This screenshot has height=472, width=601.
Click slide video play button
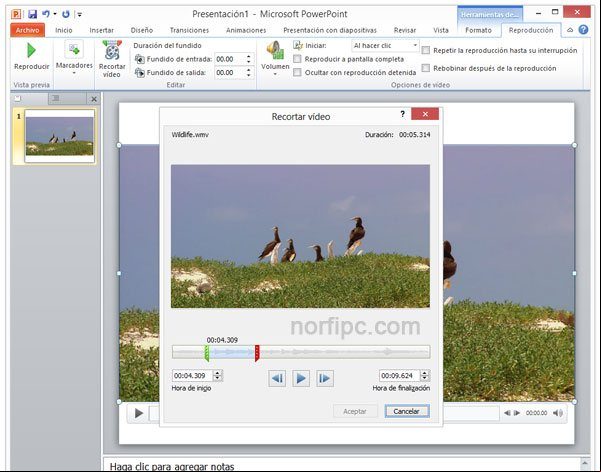[x=139, y=413]
